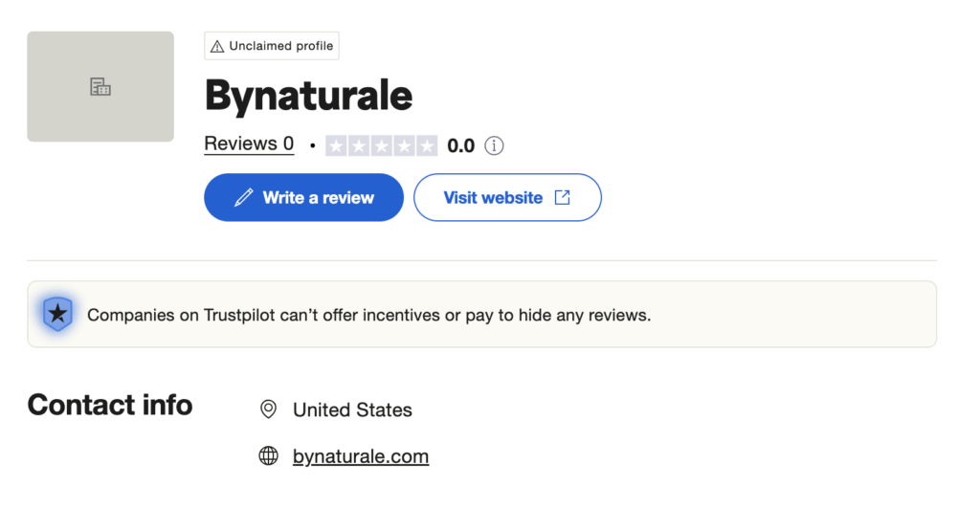The height and width of the screenshot is (508, 980).
Task: Click the Bynaturale company logo placeholder
Action: click(x=100, y=86)
